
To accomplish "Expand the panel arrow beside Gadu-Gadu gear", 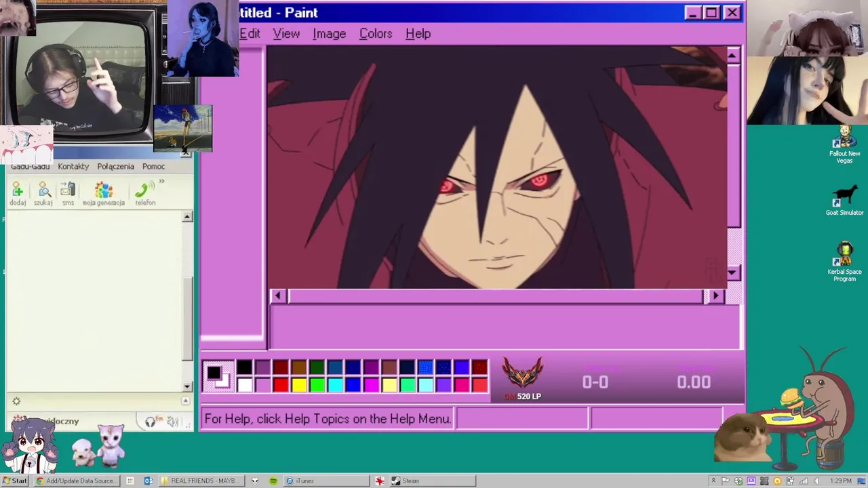I will [x=185, y=401].
